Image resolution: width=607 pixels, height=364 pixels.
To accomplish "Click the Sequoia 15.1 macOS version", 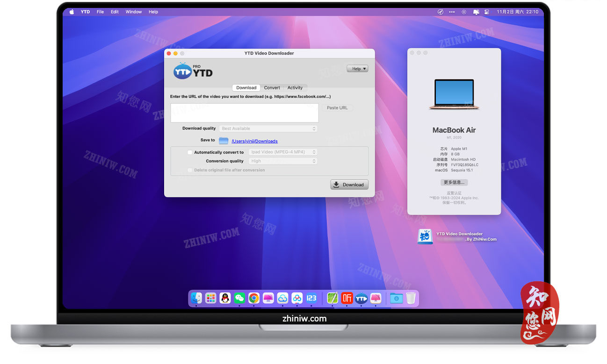I will click(462, 171).
